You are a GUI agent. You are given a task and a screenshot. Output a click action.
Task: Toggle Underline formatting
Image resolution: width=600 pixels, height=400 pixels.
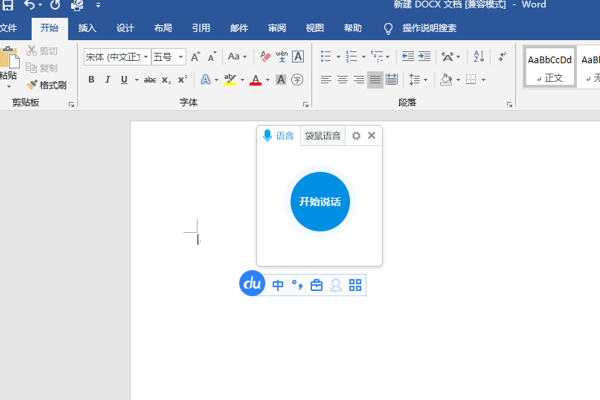coord(124,80)
